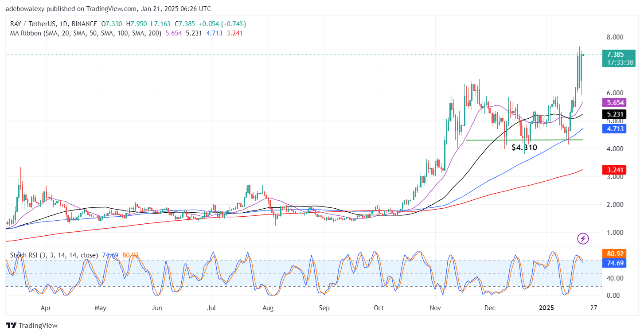This screenshot has height=335, width=644.
Task: Click the 4.000 price axis label
Action: [x=616, y=149]
